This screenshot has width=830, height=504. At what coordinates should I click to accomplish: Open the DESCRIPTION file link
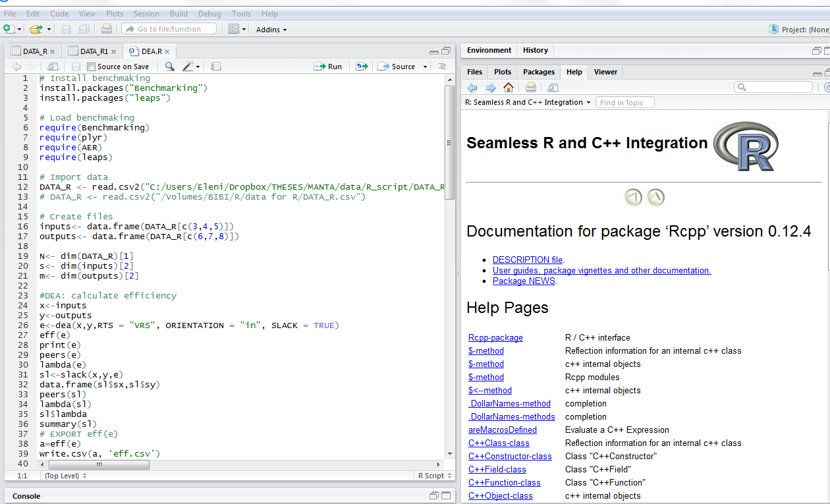pyautogui.click(x=528, y=260)
